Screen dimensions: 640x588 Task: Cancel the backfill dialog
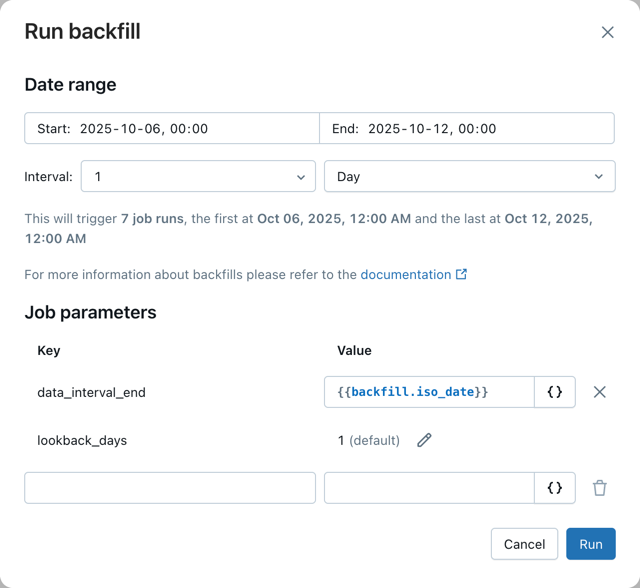[524, 544]
